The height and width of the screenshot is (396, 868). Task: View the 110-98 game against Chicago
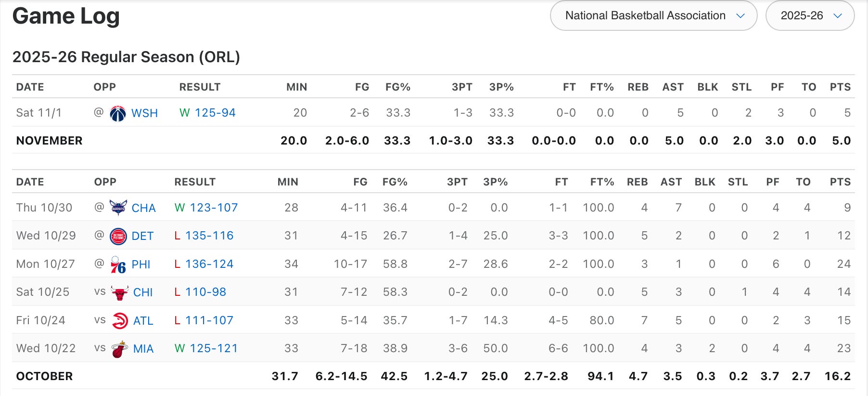point(205,292)
